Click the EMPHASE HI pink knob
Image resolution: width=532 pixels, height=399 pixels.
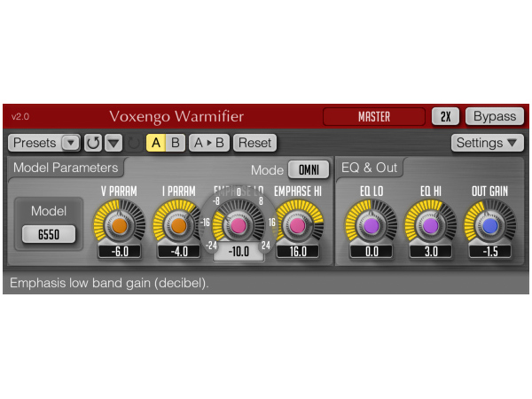point(298,225)
